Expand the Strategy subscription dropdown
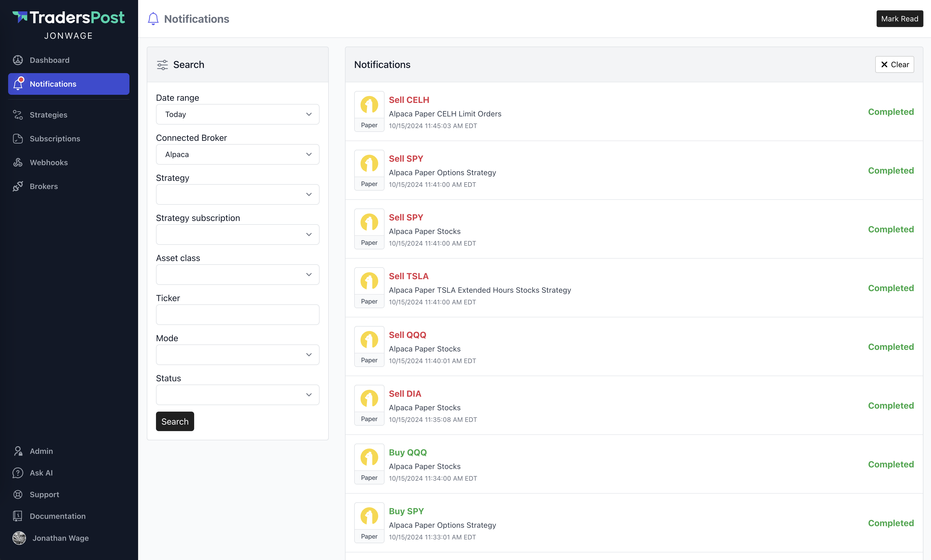Screen dimensions: 931x560 [x=238, y=234]
